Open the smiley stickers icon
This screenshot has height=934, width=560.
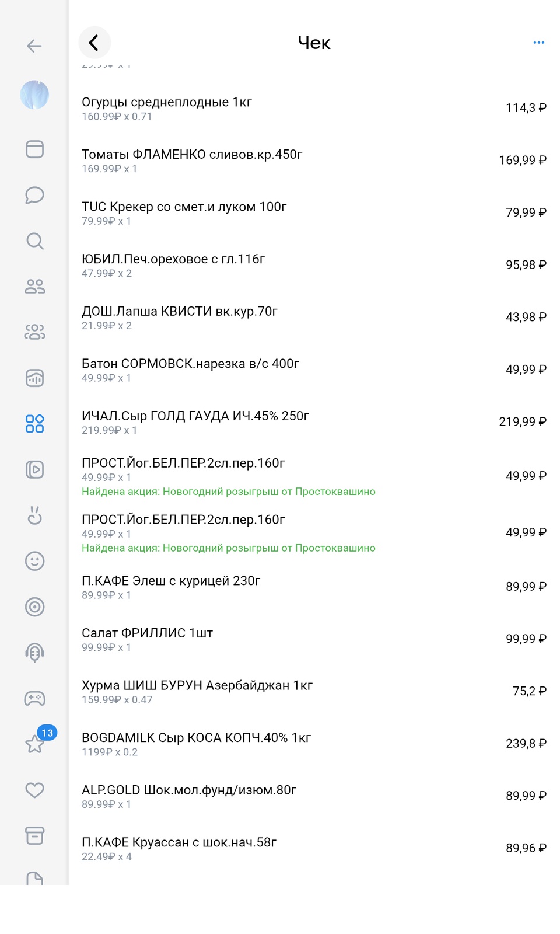click(34, 561)
